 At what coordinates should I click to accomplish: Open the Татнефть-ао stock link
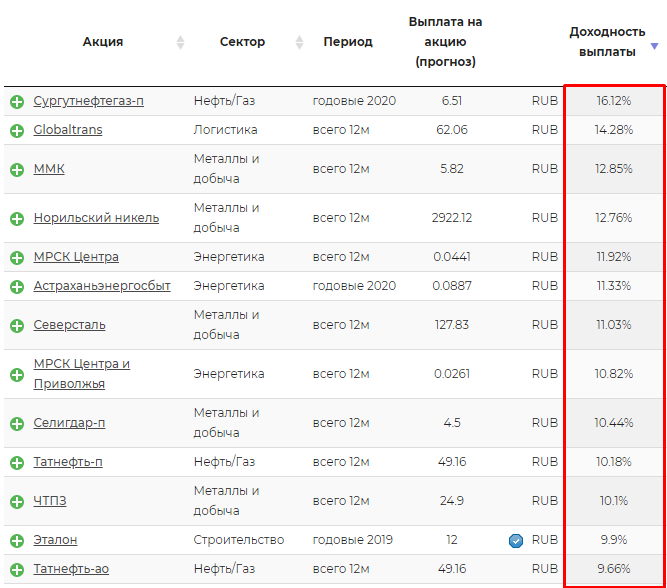(71, 569)
